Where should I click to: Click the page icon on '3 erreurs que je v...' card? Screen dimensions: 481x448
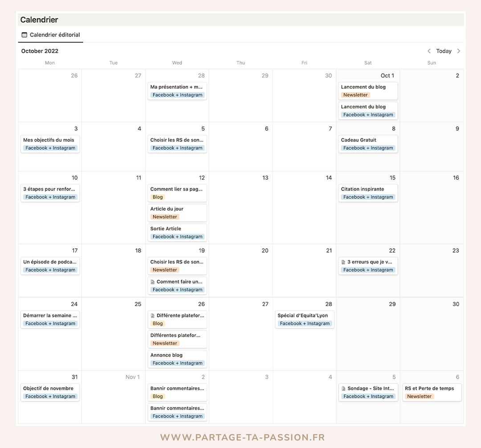pyautogui.click(x=343, y=262)
